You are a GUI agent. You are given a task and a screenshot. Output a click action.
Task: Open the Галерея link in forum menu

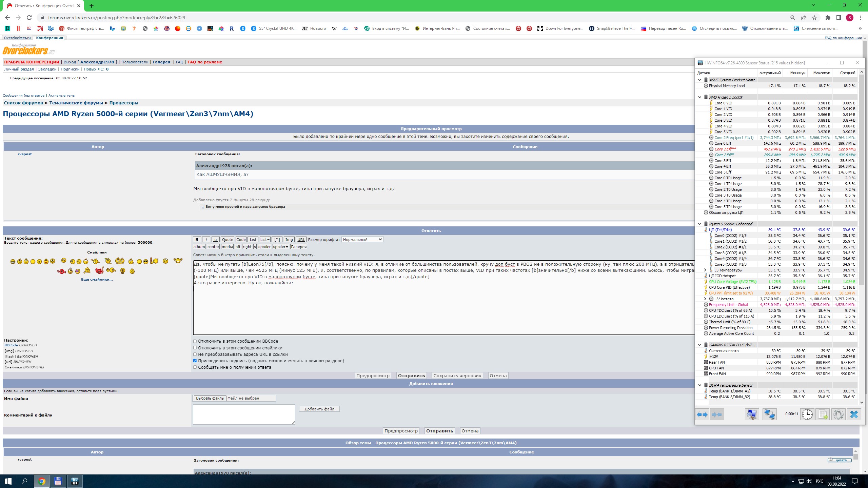tap(161, 62)
